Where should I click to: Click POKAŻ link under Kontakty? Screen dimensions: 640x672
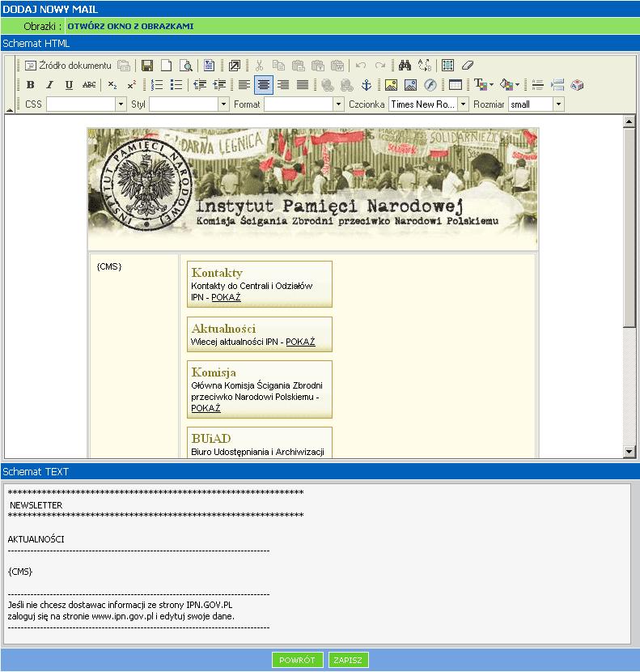[226, 297]
